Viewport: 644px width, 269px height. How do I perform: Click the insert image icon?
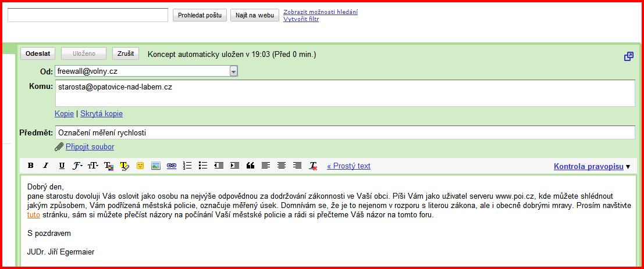[x=155, y=166]
